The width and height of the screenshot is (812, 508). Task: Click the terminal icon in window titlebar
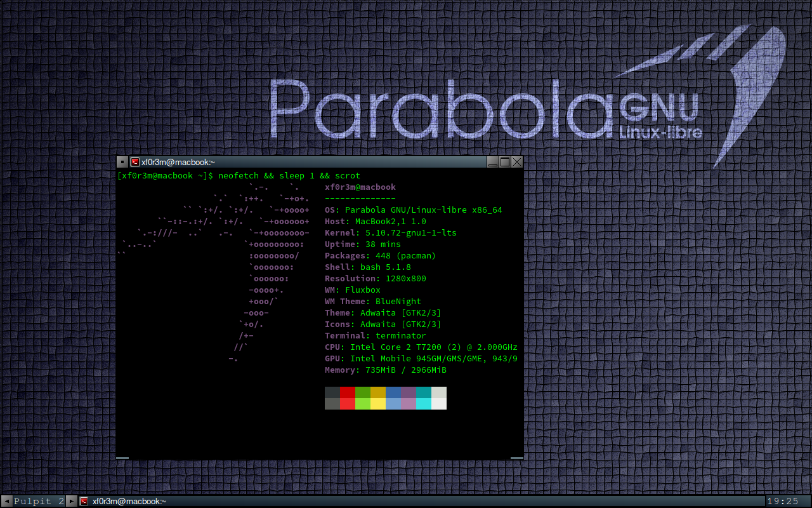tap(134, 162)
